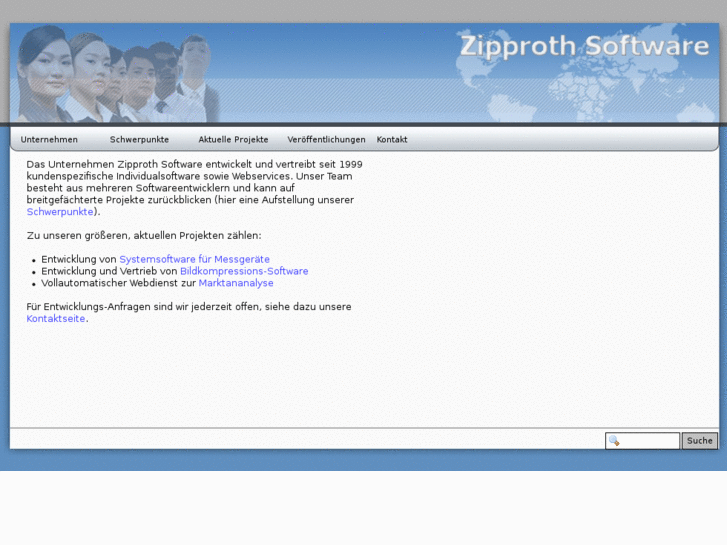This screenshot has height=545, width=727.
Task: Click the magnifier icon in search box
Action: coord(614,441)
